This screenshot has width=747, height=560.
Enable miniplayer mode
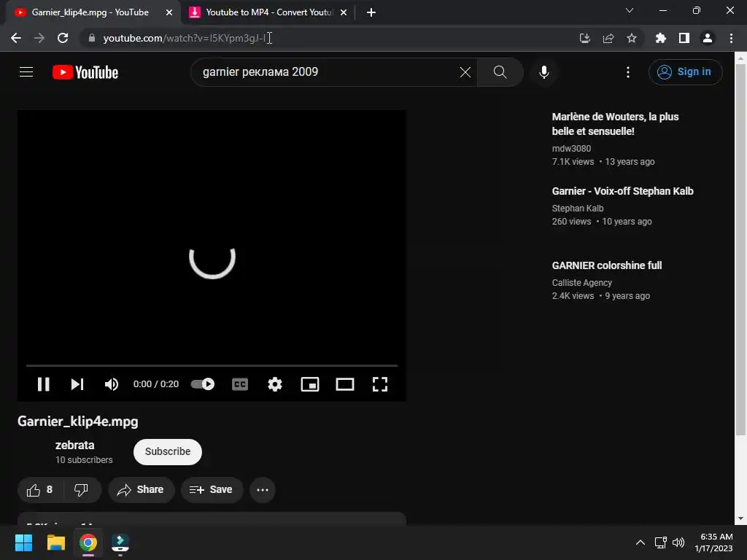click(x=310, y=384)
